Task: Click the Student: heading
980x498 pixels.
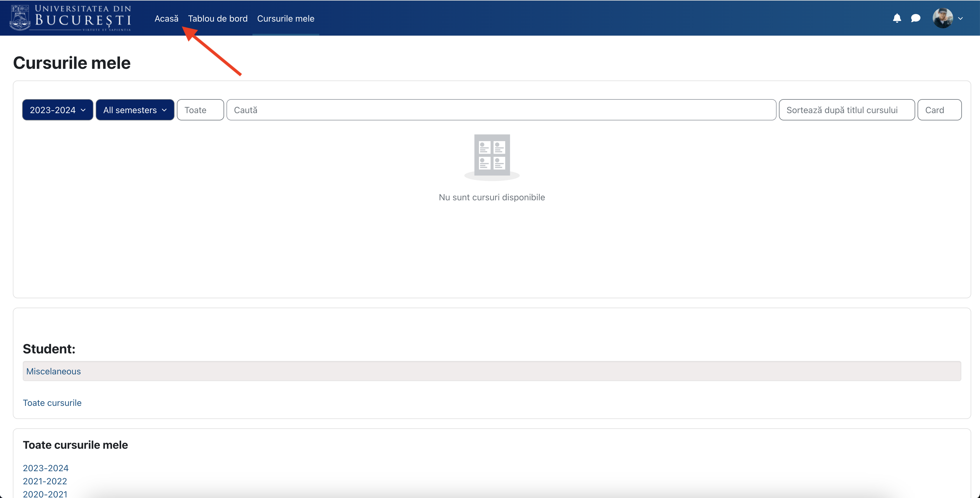Action: [49, 349]
